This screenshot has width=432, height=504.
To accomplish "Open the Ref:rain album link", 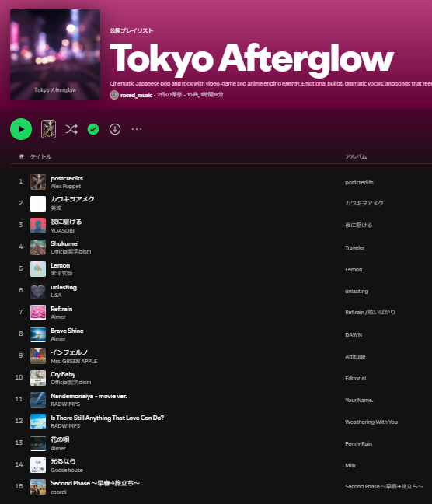I will pyautogui.click(x=371, y=312).
